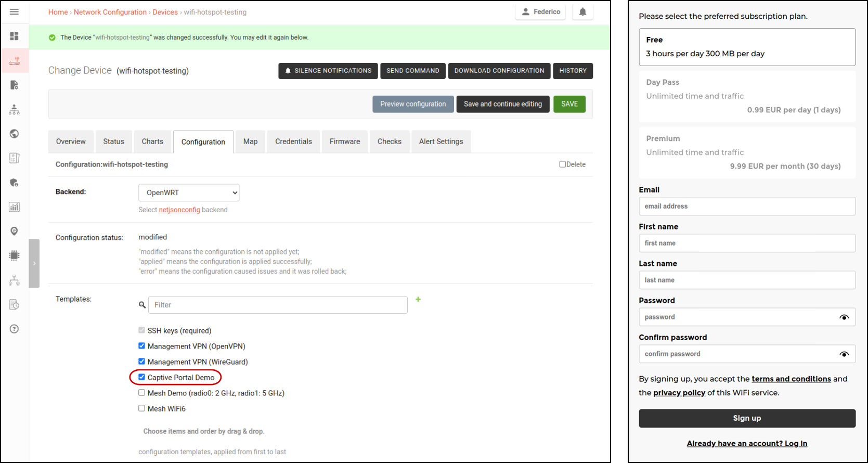The height and width of the screenshot is (463, 868).
Task: Open the dashboard grid icon in sidebar
Action: [14, 36]
